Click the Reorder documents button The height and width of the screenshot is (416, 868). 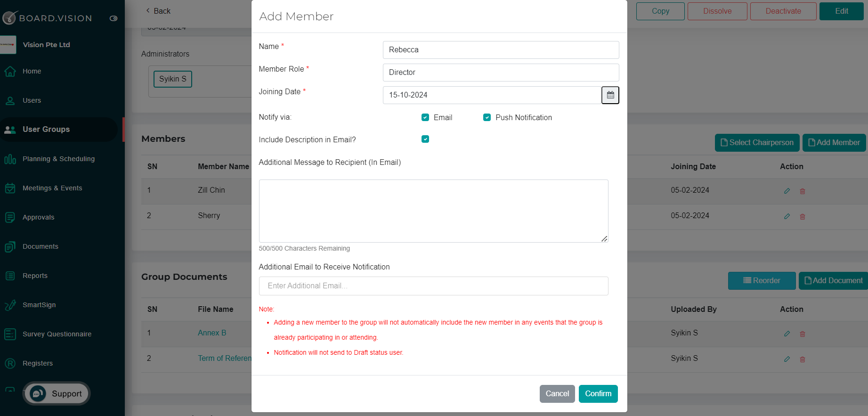[x=762, y=281]
